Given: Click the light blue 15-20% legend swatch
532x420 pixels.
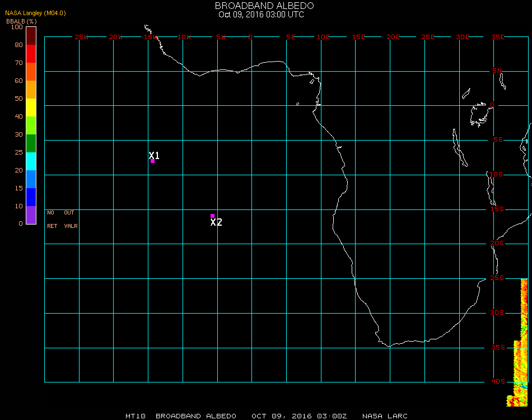Looking at the screenshot, I should pyautogui.click(x=31, y=179).
